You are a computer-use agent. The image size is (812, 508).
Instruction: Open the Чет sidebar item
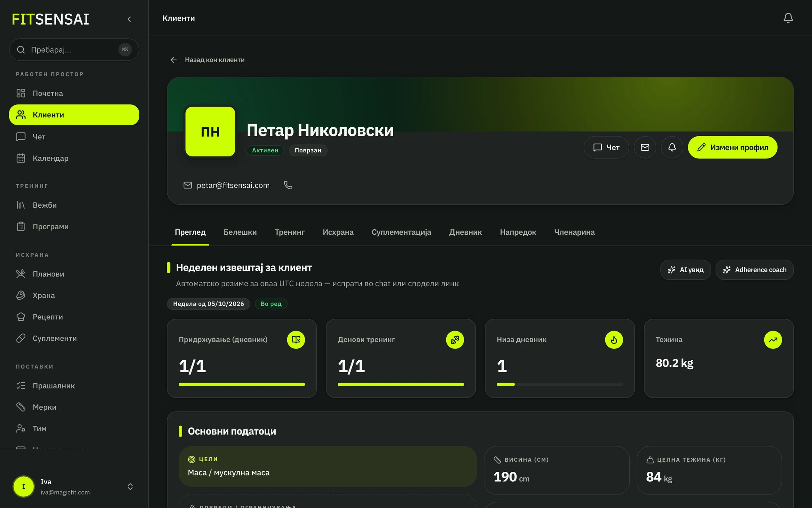74,137
